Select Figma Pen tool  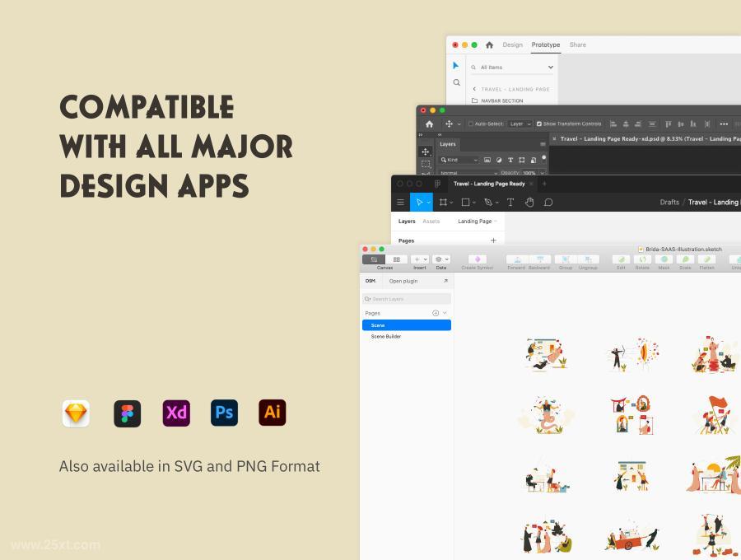[x=488, y=203]
